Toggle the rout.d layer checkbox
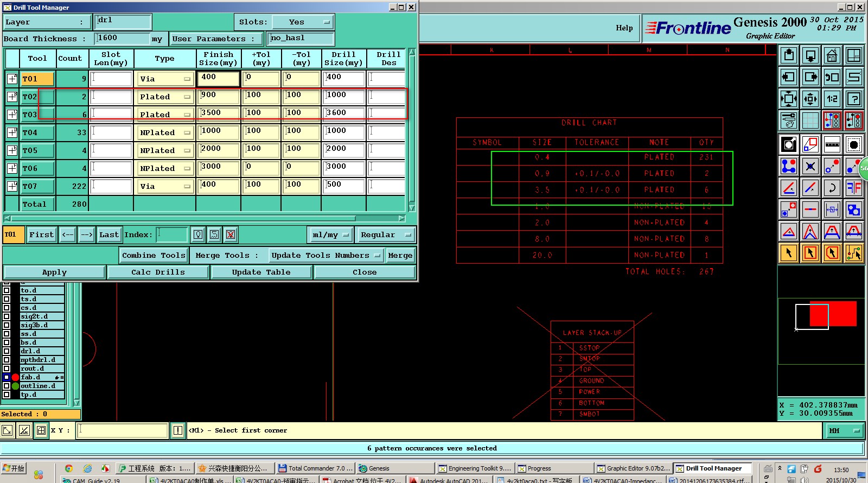 (x=7, y=368)
